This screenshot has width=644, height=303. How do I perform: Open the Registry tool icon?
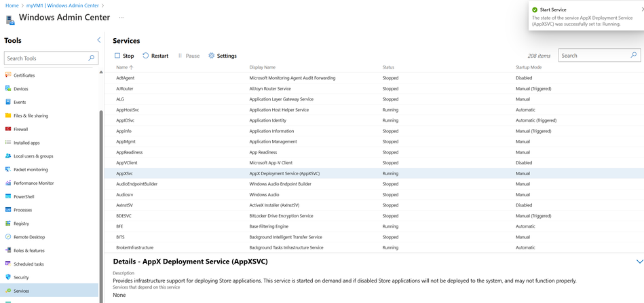(x=7, y=224)
